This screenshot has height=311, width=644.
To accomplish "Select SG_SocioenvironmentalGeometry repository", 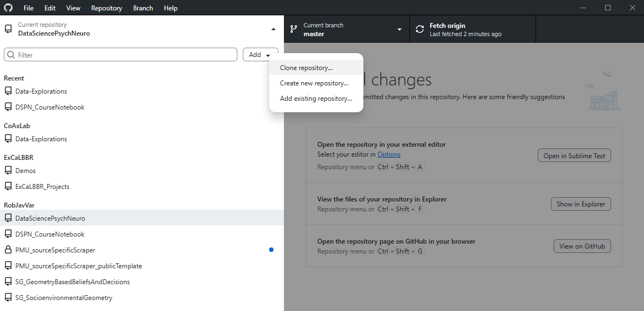I will [x=142, y=297].
